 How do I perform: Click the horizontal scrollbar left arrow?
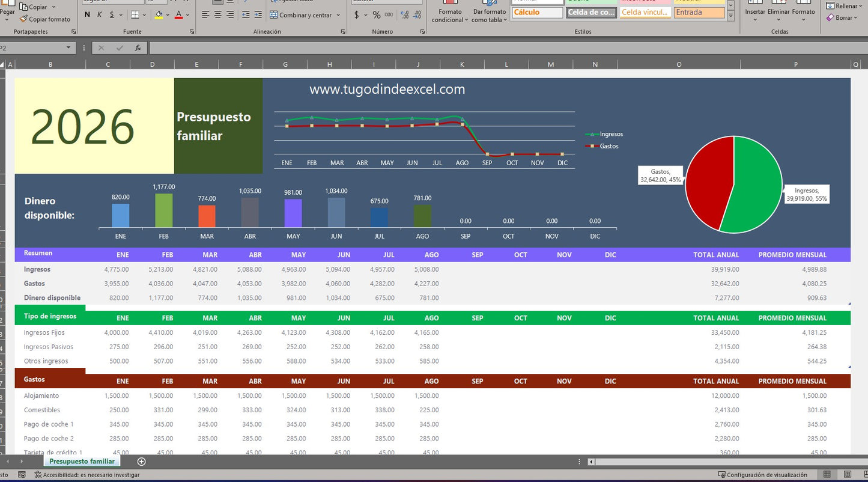pos(591,462)
